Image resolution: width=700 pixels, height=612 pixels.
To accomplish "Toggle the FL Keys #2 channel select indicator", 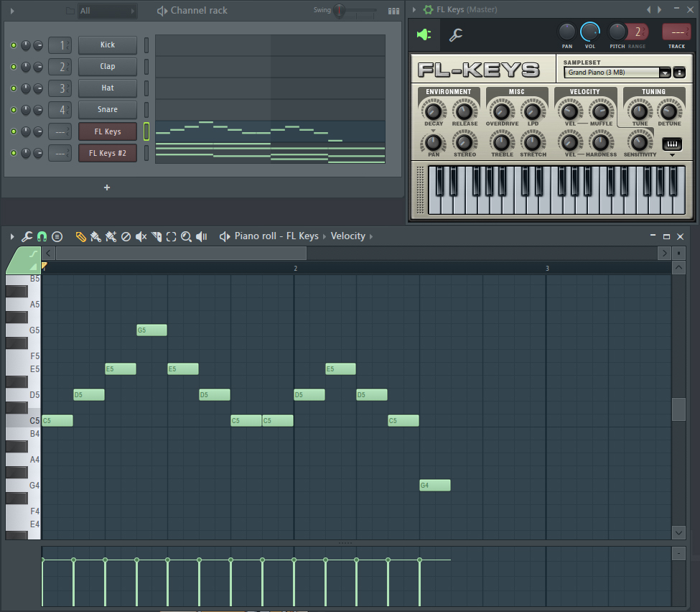I will click(146, 153).
